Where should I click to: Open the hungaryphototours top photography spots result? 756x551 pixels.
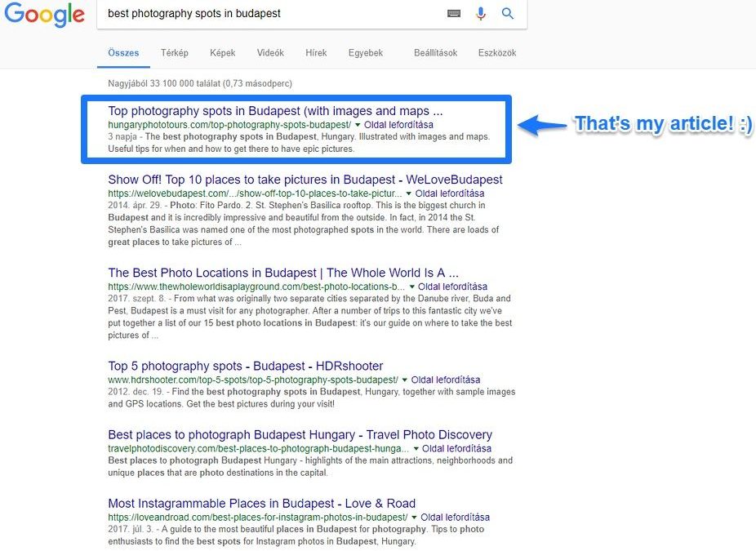[x=275, y=111]
